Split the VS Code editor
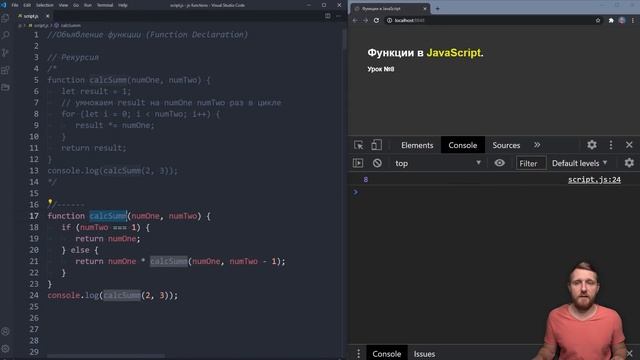The width and height of the screenshot is (640, 360). 328,16
